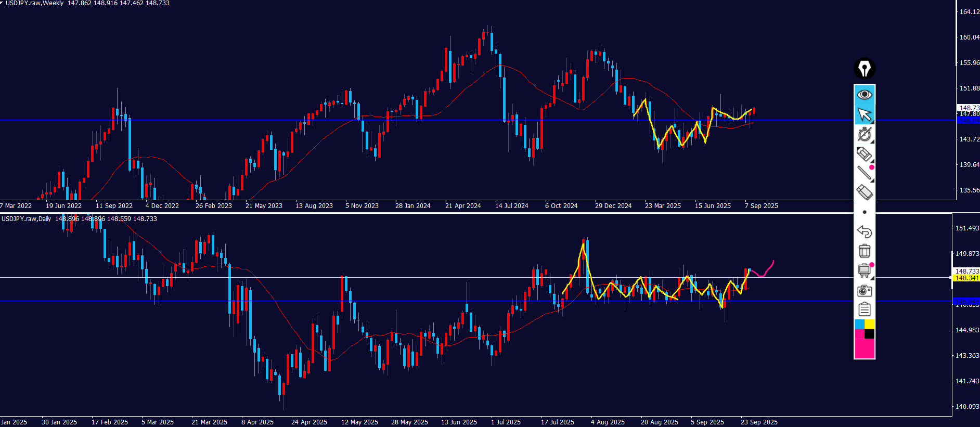Open the clipboard icon in the toolbar

tap(864, 309)
